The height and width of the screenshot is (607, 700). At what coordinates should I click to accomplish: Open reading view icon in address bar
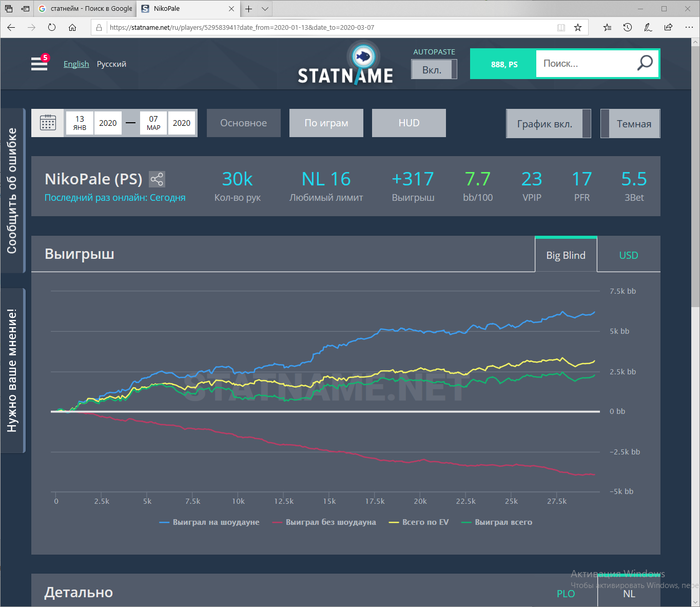[x=561, y=27]
